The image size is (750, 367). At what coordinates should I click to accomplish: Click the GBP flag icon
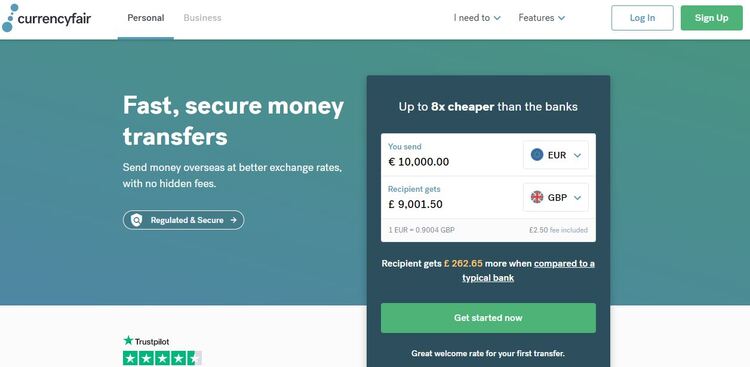[537, 197]
